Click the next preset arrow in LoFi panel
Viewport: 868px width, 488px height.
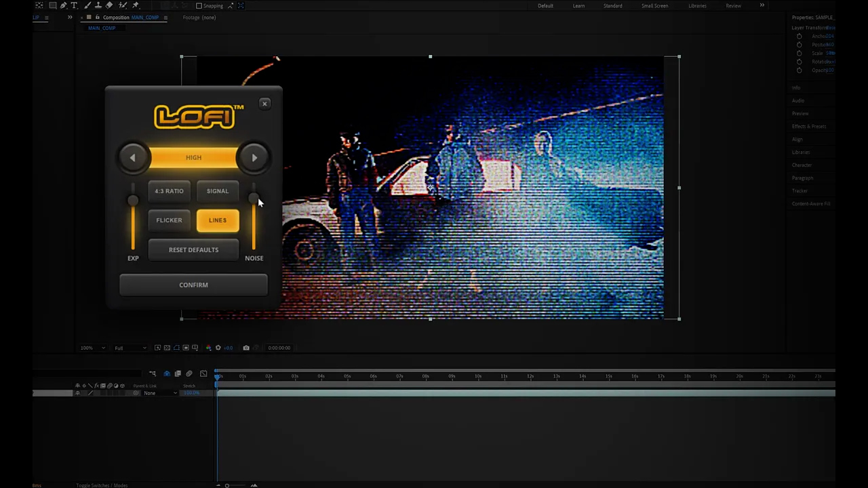tap(254, 158)
